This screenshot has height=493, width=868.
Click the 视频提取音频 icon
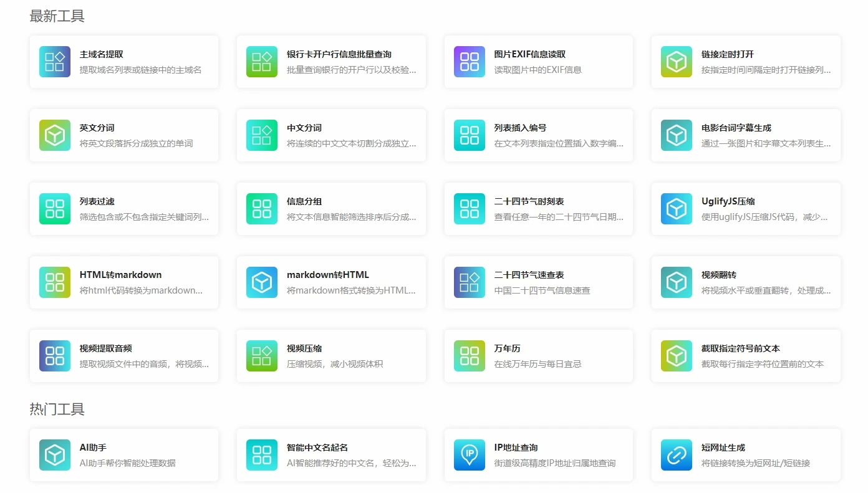tap(55, 356)
